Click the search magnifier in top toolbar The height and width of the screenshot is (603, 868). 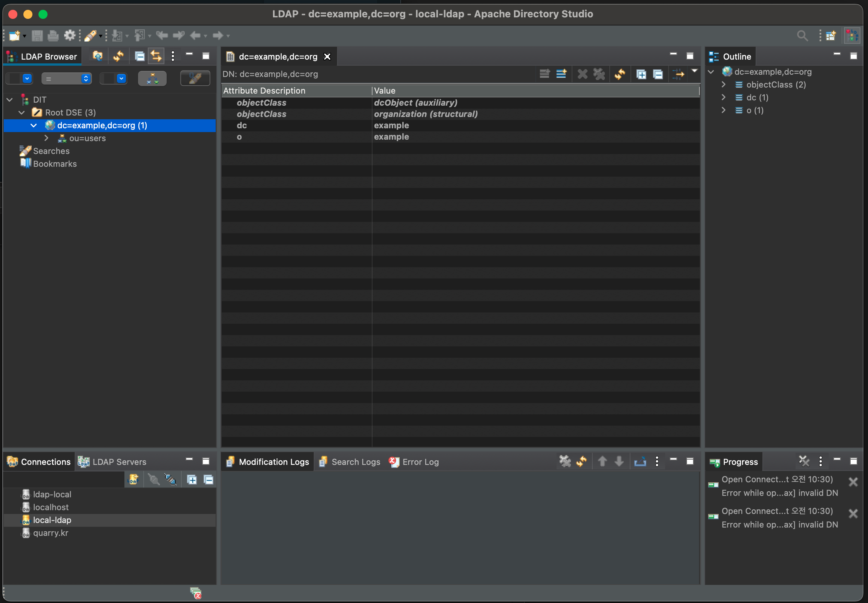click(x=802, y=35)
